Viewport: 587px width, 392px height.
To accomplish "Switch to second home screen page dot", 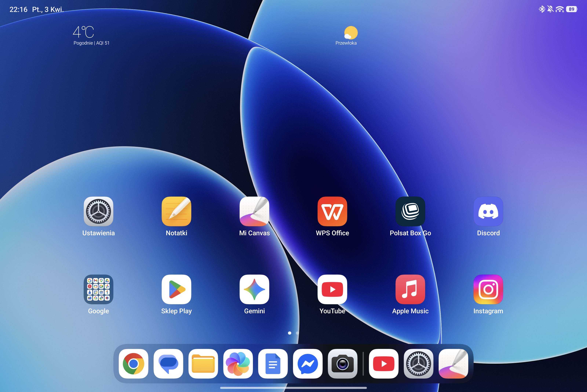I will (x=297, y=333).
